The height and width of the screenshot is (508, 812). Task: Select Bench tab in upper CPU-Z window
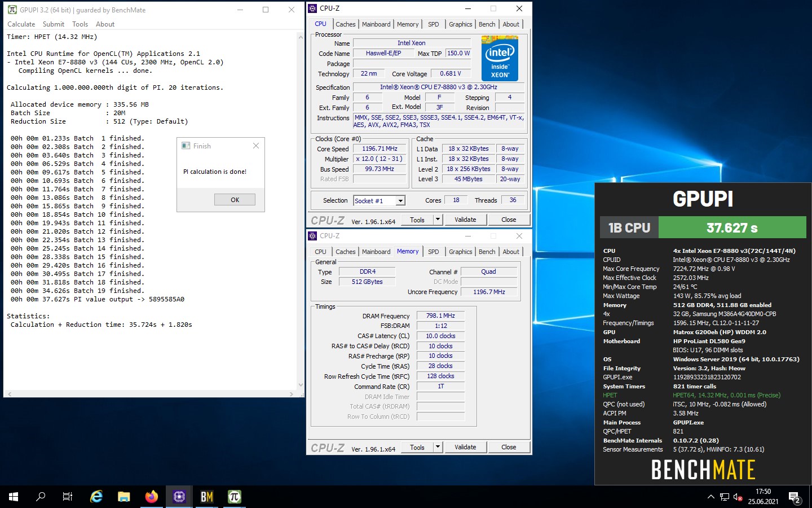(x=487, y=24)
